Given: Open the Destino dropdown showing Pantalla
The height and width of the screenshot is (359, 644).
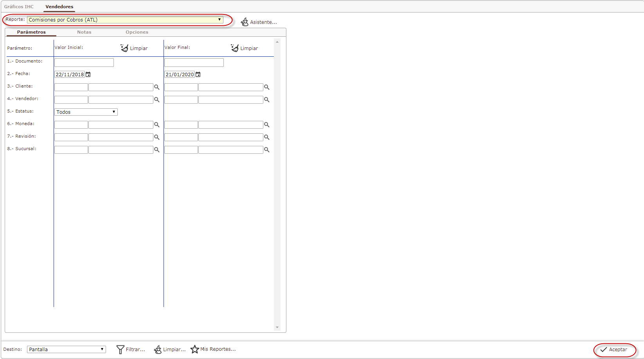Looking at the screenshot, I should pos(67,349).
